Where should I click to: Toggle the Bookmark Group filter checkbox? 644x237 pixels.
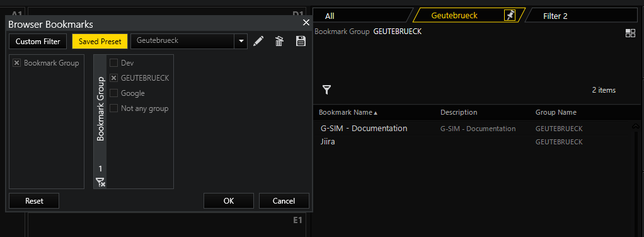17,63
